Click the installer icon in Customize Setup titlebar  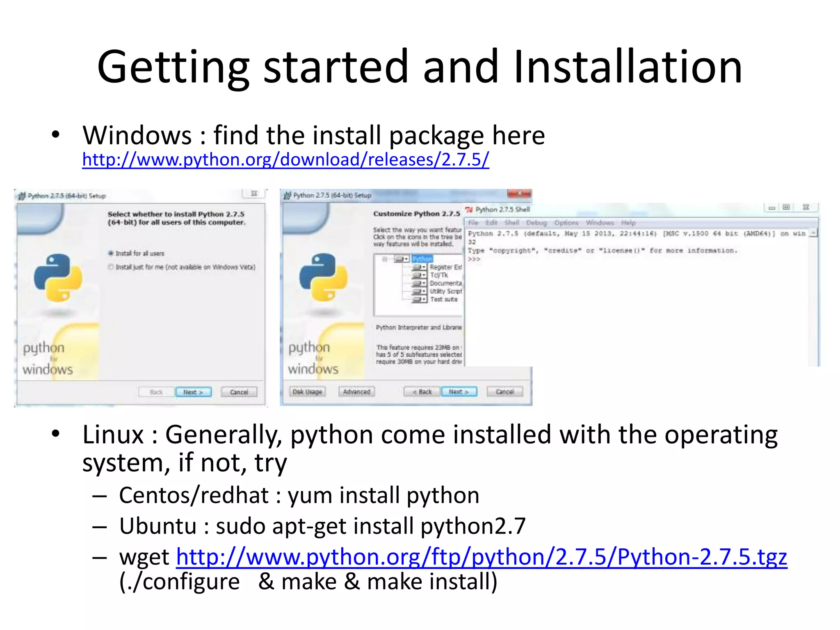click(x=288, y=196)
